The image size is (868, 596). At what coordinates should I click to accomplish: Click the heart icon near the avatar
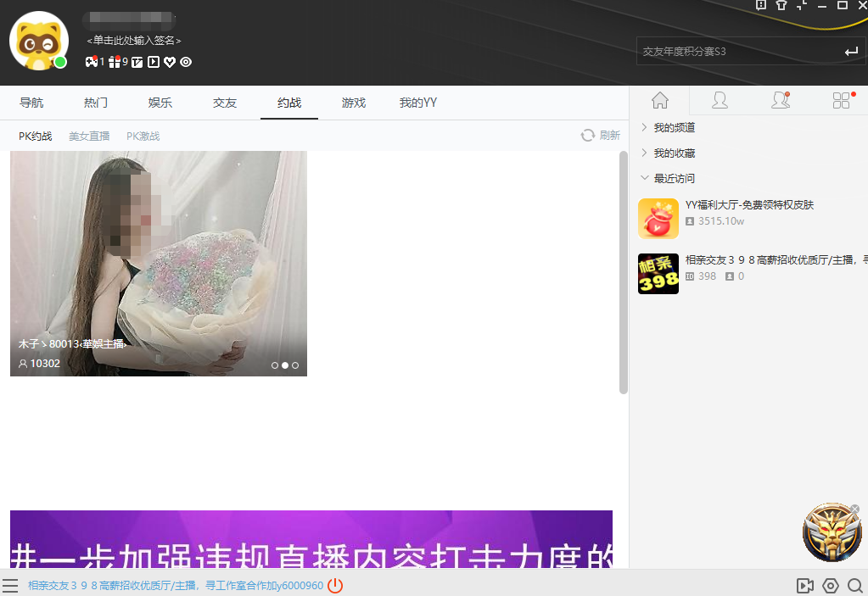coord(170,61)
